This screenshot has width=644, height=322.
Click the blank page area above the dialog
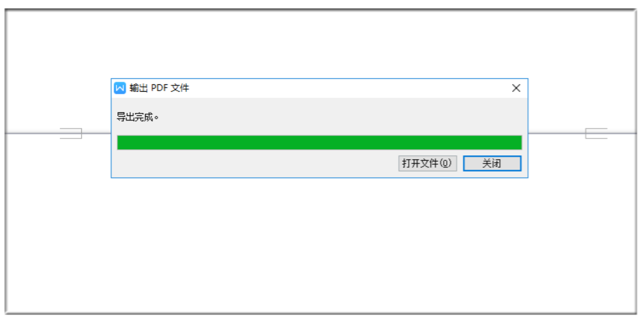319,43
